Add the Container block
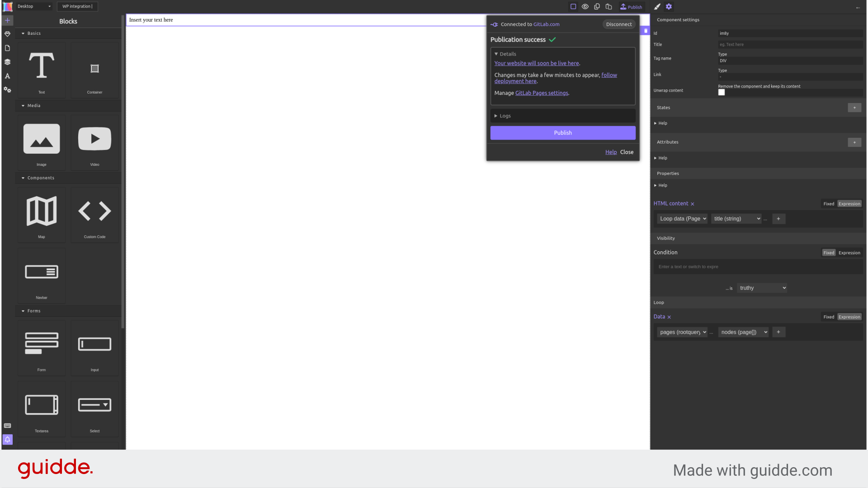Viewport: 868px width, 488px height. [94, 70]
